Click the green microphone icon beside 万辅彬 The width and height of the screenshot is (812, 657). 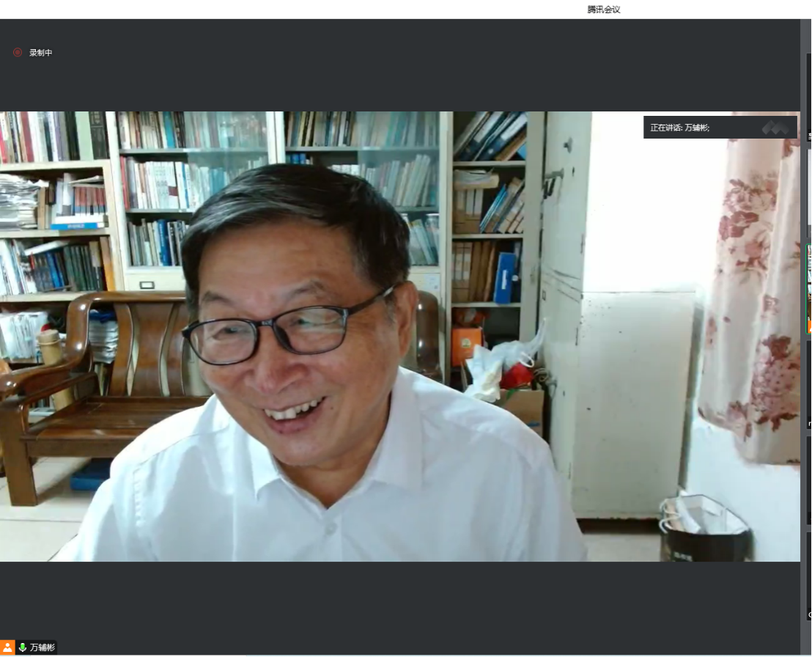23,647
